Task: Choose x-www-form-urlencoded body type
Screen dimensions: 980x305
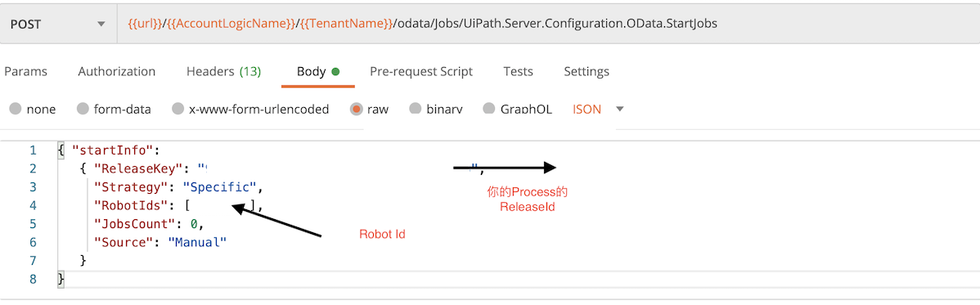Action: tap(178, 110)
